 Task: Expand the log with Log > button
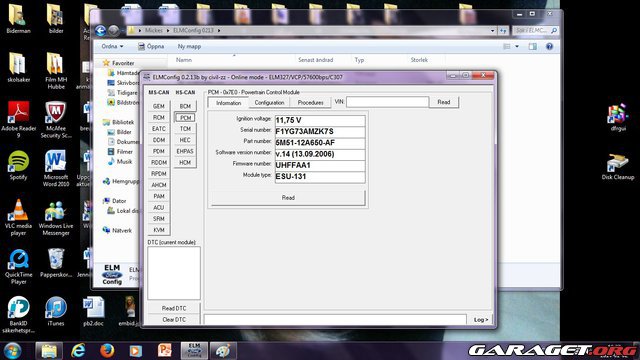coord(480,320)
